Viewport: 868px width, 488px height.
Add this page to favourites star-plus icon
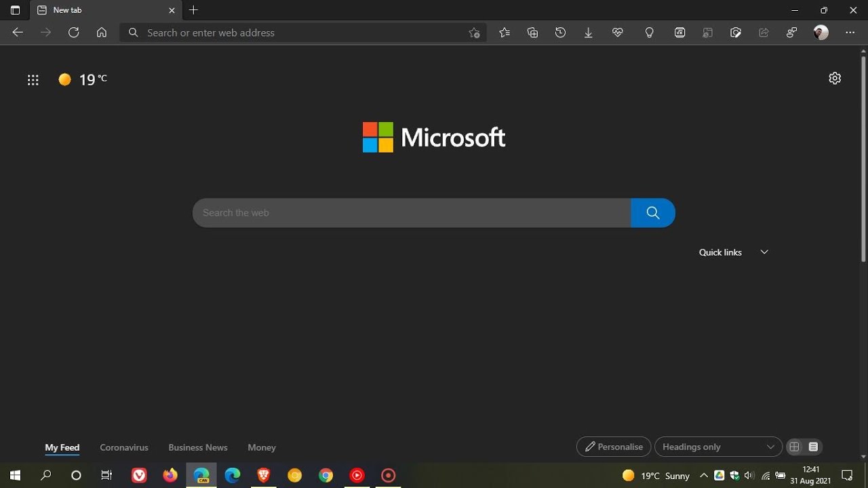pyautogui.click(x=474, y=33)
